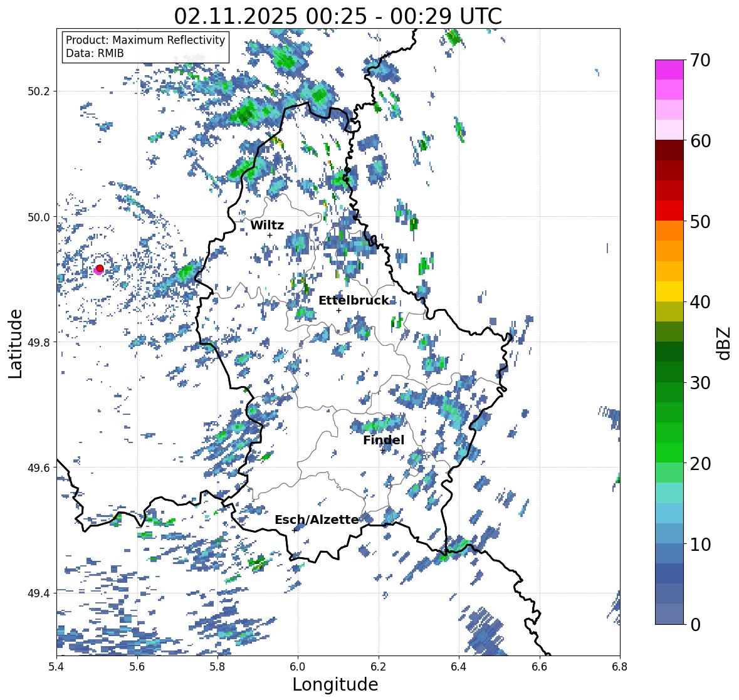
Task: Click the magenta color band at the colorbar top
Action: [x=669, y=70]
